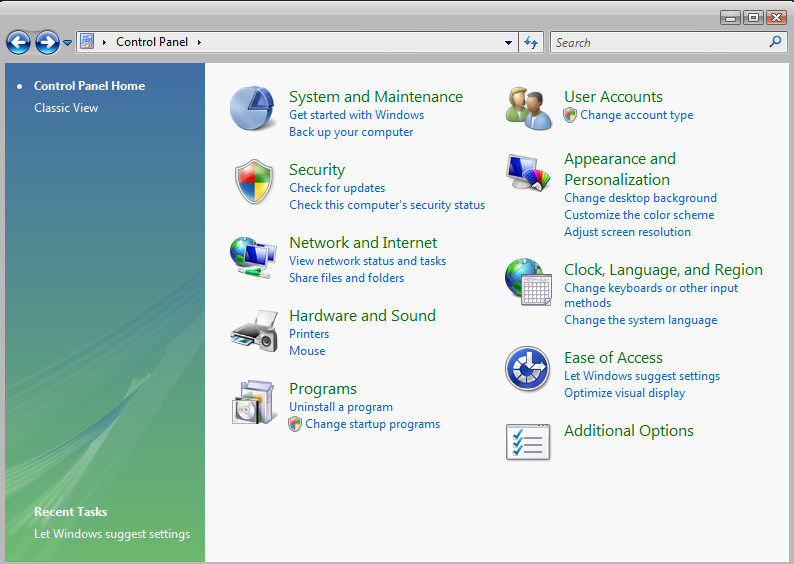Select Change desktop background
The width and height of the screenshot is (794, 564).
pos(641,198)
